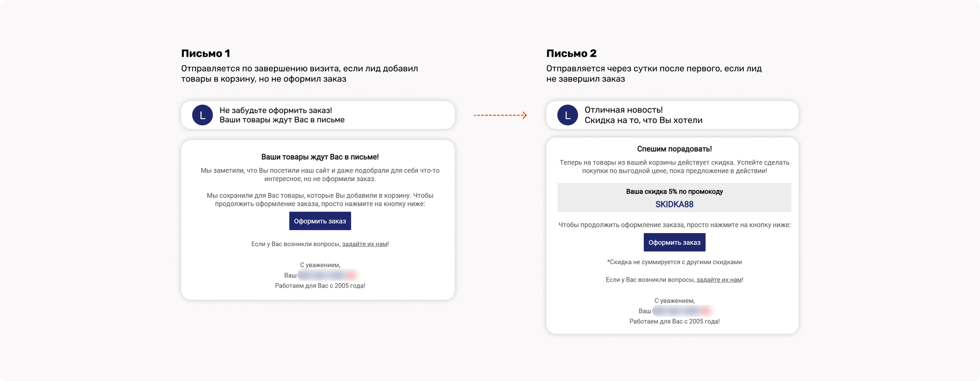Viewport: 980px width, 381px height.
Task: Click blurred company name in second email signature
Action: coord(682,311)
